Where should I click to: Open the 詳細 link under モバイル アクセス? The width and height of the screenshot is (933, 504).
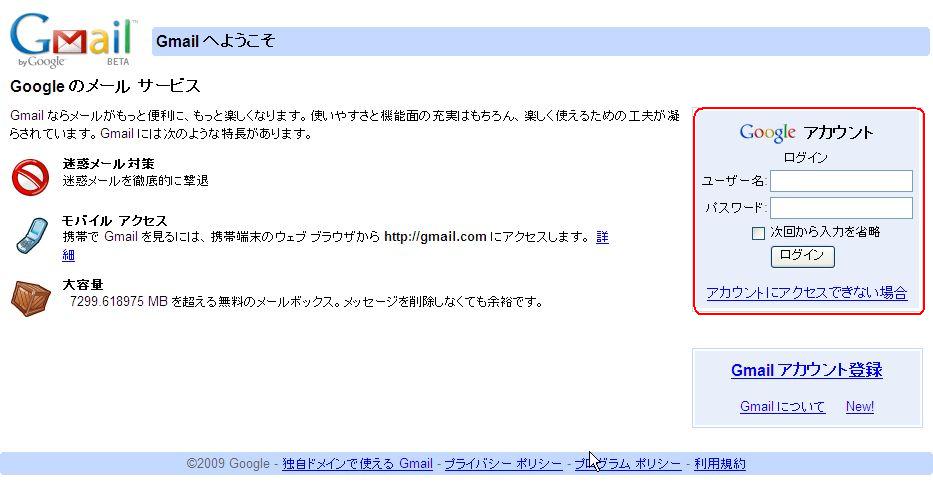(x=602, y=237)
